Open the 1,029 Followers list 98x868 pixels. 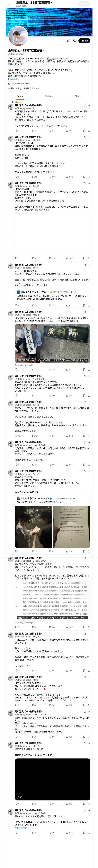pos(31,88)
